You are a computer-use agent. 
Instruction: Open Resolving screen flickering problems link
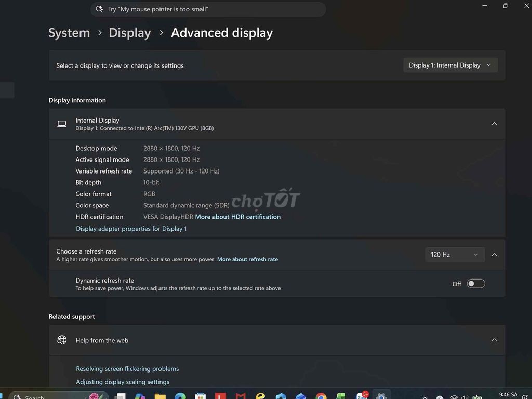(127, 369)
